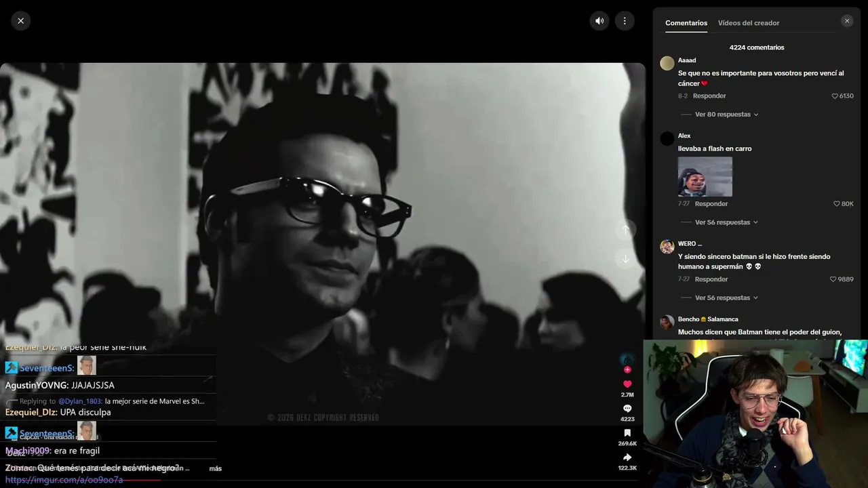Close the video viewer with the X
Viewport: 868px width, 488px height.
click(20, 21)
